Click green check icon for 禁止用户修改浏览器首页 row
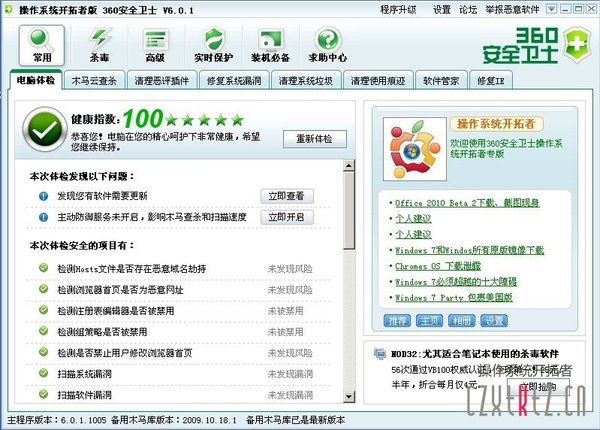 pos(44,352)
